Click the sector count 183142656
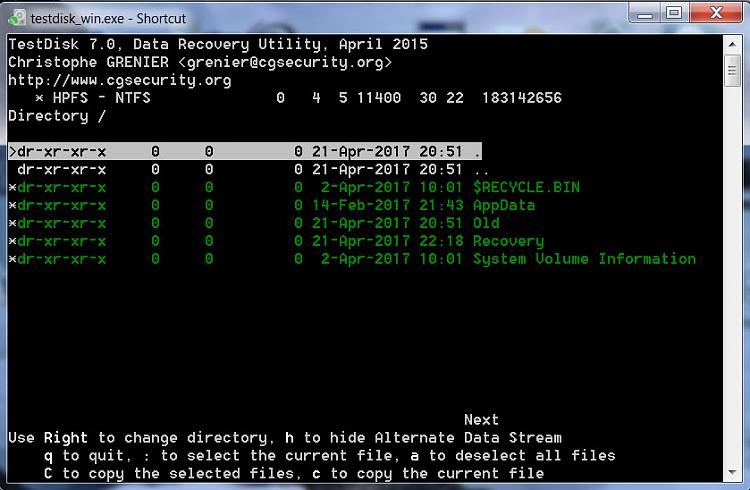The image size is (750, 490). (x=522, y=98)
